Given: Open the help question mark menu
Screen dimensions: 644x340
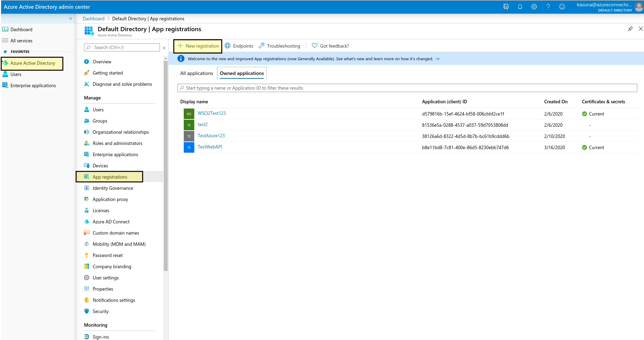Looking at the screenshot, I should 548,7.
